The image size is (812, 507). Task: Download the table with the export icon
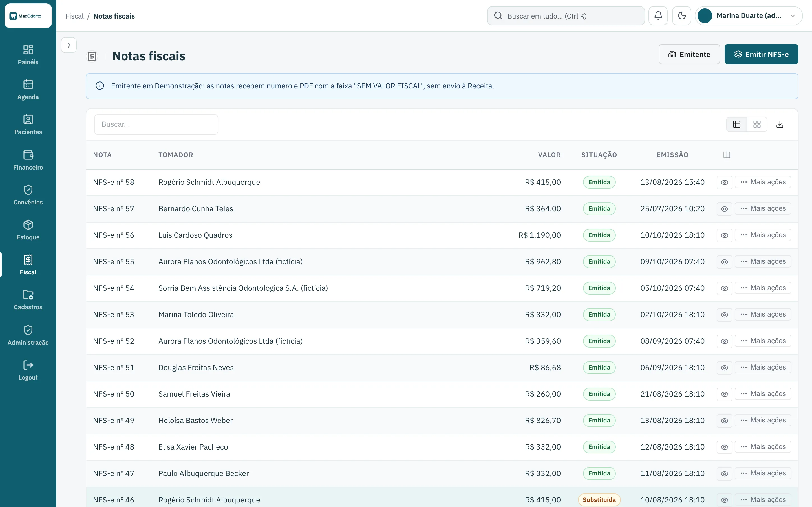tap(780, 124)
